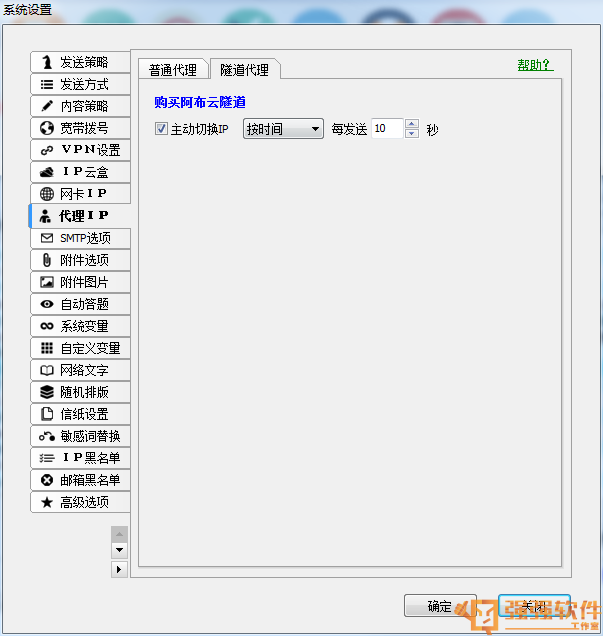Screen dimensions: 603x636
Task: Uncheck the 主动切换IP checkbox
Action: point(161,129)
